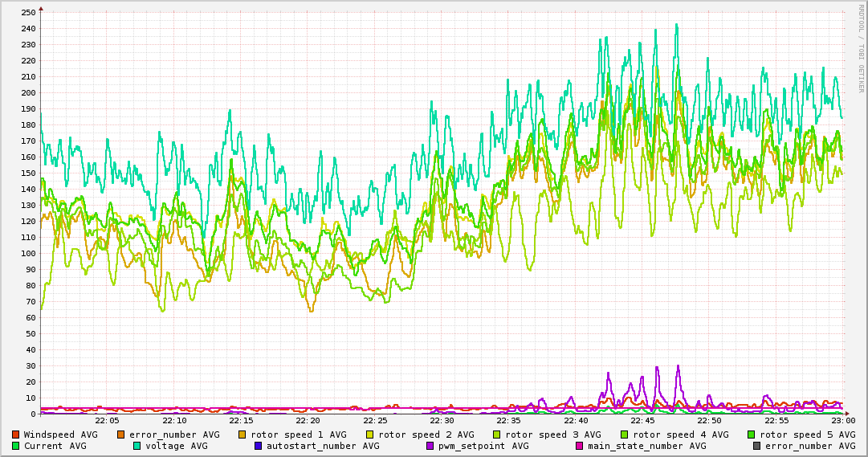This screenshot has width=868, height=457.
Task: Click the y-axis label "210"
Action: click(x=28, y=76)
